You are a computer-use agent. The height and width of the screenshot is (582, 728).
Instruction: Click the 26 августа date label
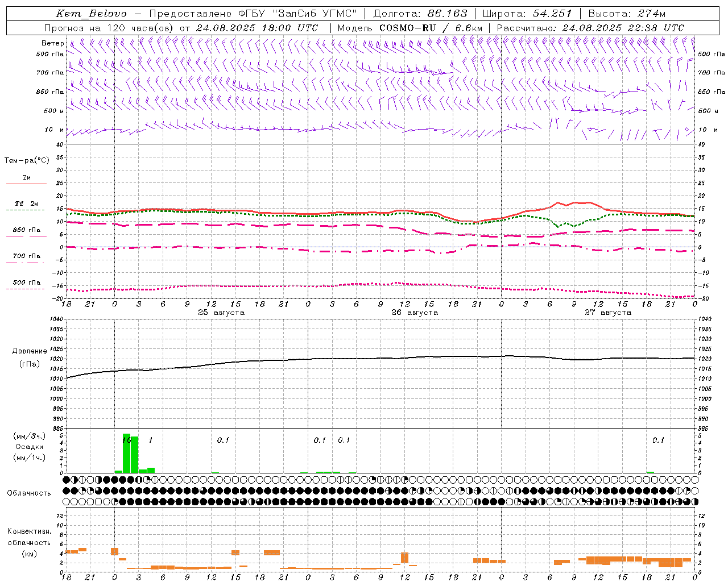click(415, 313)
